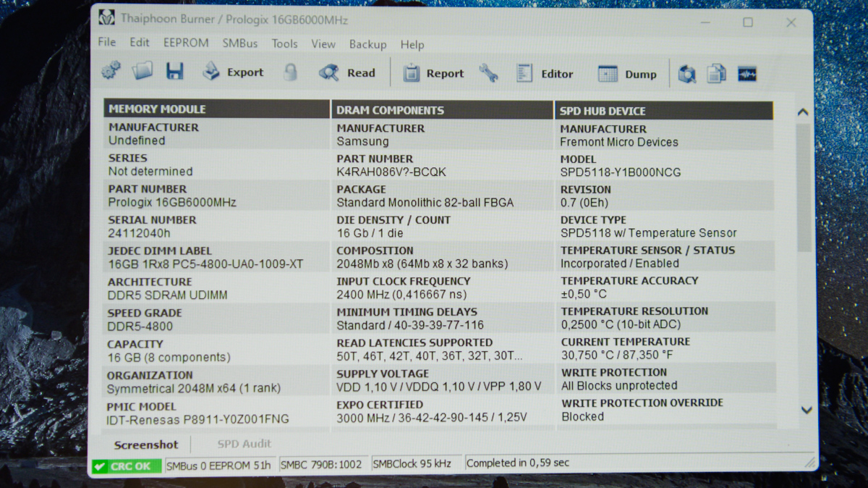The width and height of the screenshot is (868, 488).
Task: Click Standard Monolithic 82-ball FBGA value
Action: (x=425, y=203)
